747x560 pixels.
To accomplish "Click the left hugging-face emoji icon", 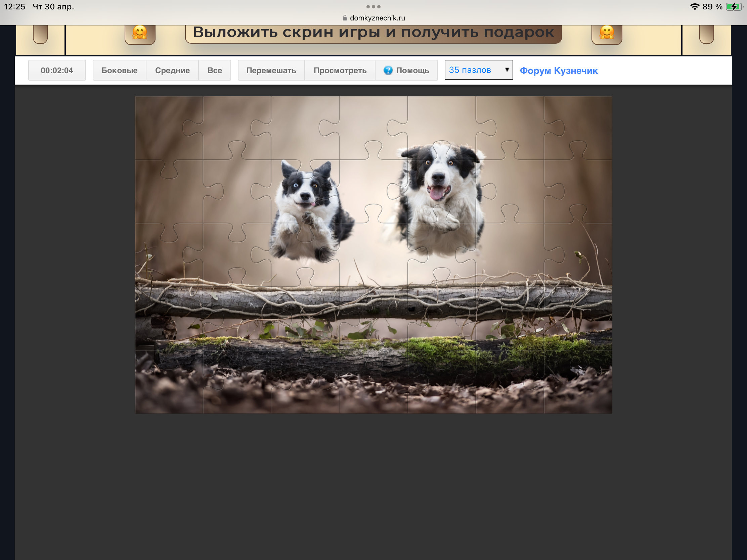I will [x=140, y=33].
